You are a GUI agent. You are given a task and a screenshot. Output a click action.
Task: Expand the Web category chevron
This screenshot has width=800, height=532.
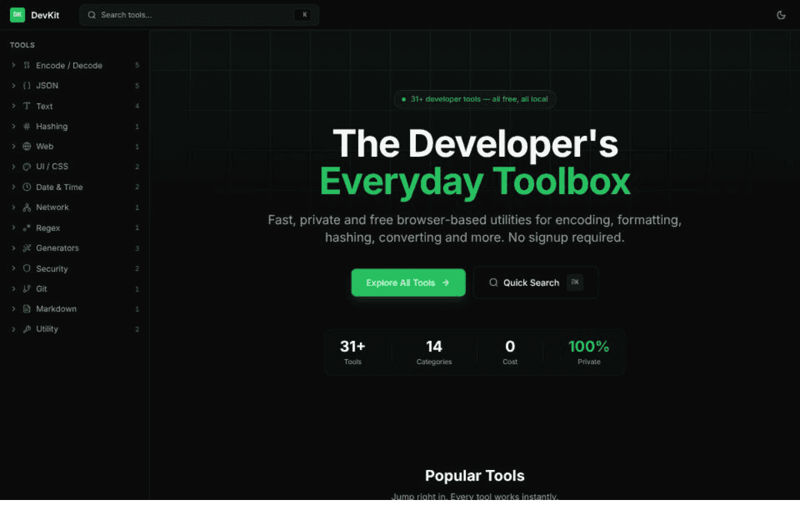[x=13, y=146]
